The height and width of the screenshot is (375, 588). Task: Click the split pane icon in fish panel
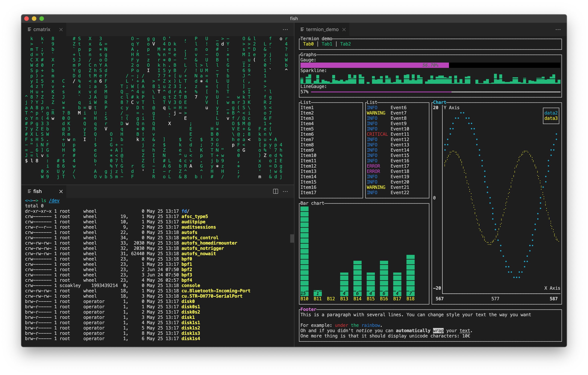275,191
